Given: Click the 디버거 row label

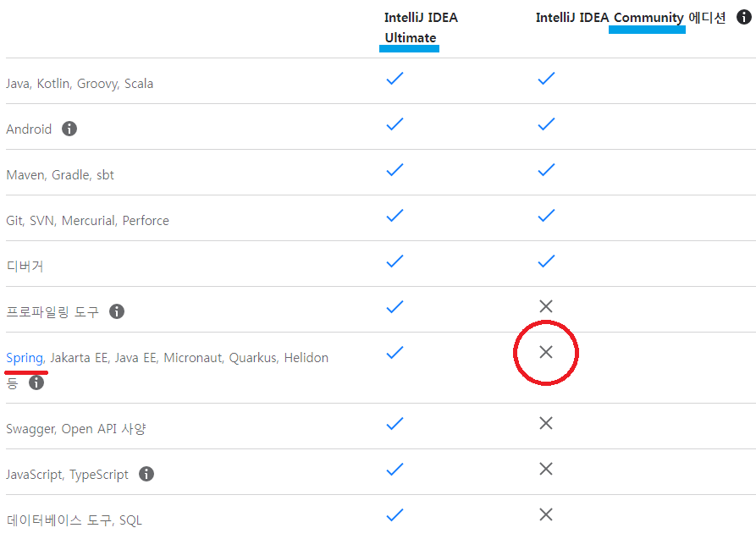Looking at the screenshot, I should coord(25,267).
